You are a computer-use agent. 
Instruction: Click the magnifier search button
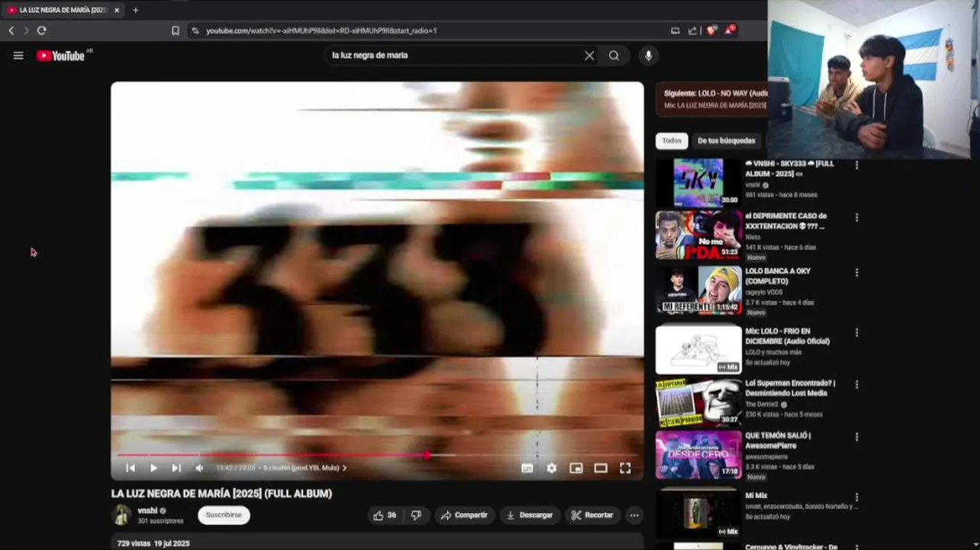click(614, 55)
